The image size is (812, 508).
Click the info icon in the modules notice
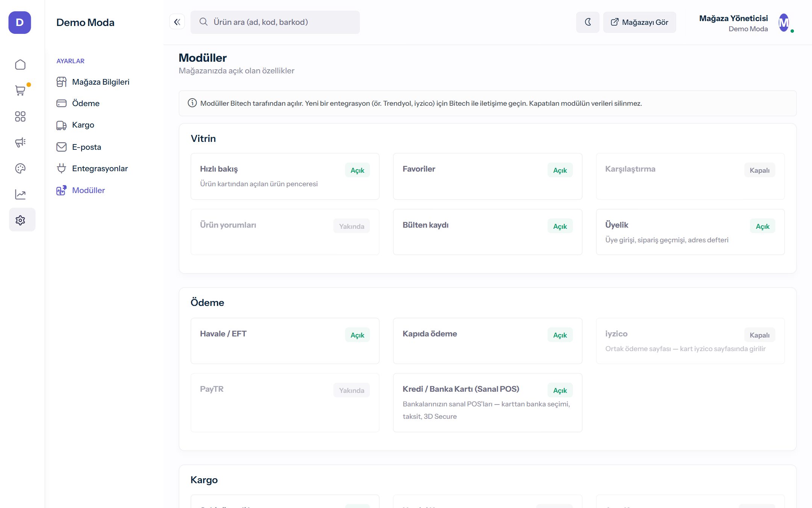192,103
